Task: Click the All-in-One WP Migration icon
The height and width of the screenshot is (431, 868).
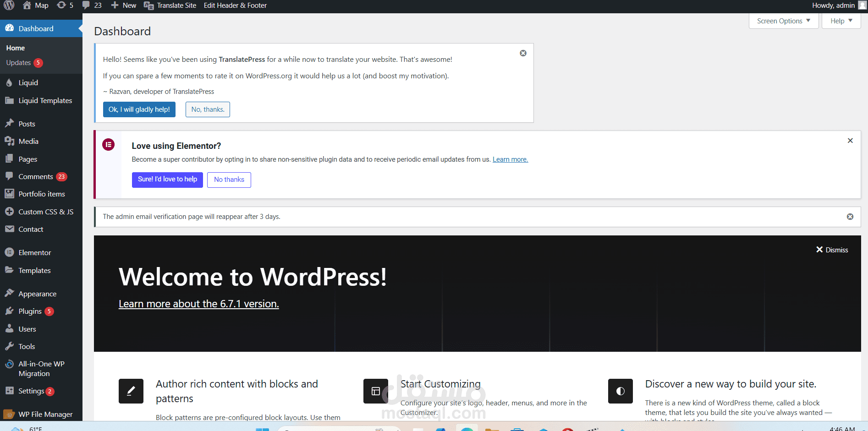Action: point(9,364)
